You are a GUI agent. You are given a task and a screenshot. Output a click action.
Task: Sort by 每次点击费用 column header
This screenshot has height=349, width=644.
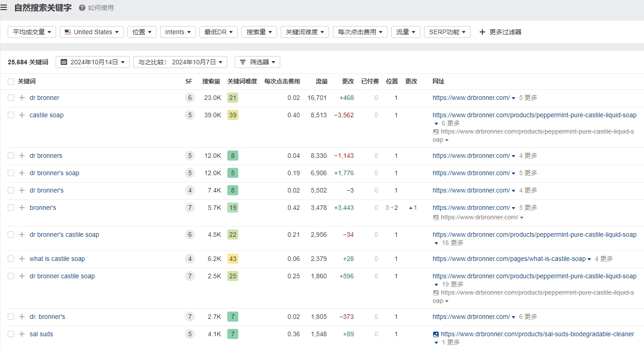[282, 82]
